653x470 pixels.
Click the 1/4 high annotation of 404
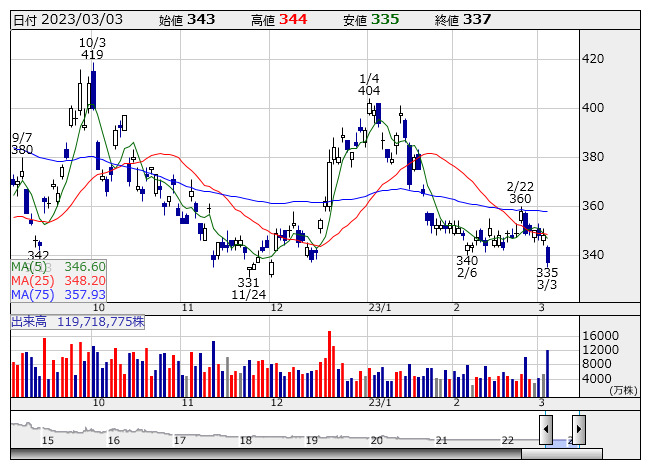pyautogui.click(x=369, y=85)
